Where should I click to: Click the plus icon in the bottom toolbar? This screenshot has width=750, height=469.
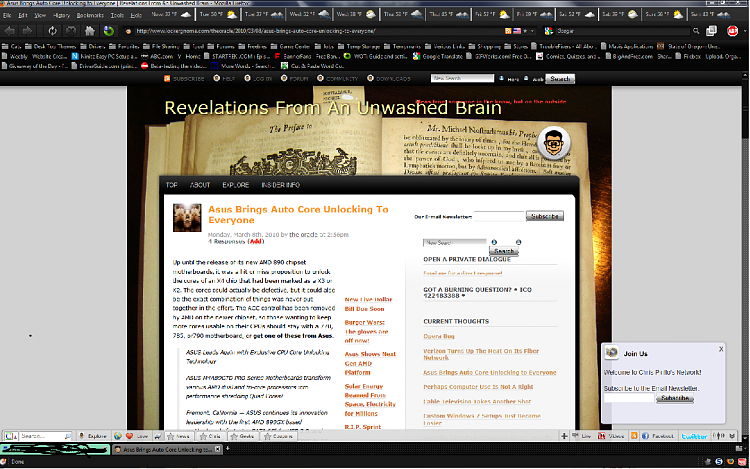564,436
